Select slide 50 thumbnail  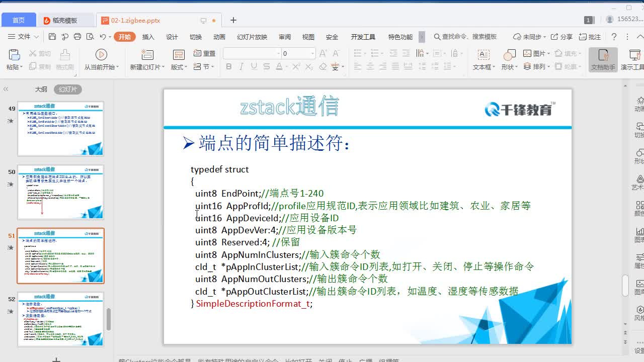(60, 192)
